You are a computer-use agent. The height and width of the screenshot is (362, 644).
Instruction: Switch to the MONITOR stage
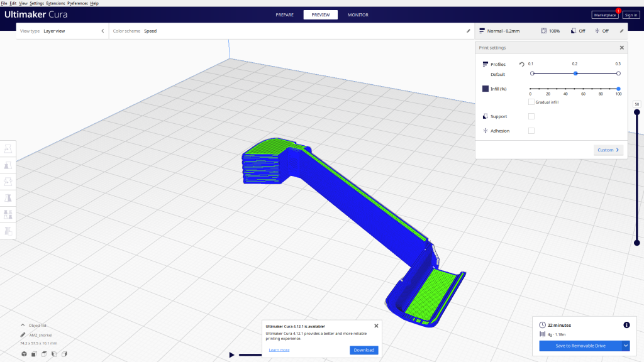pyautogui.click(x=358, y=15)
